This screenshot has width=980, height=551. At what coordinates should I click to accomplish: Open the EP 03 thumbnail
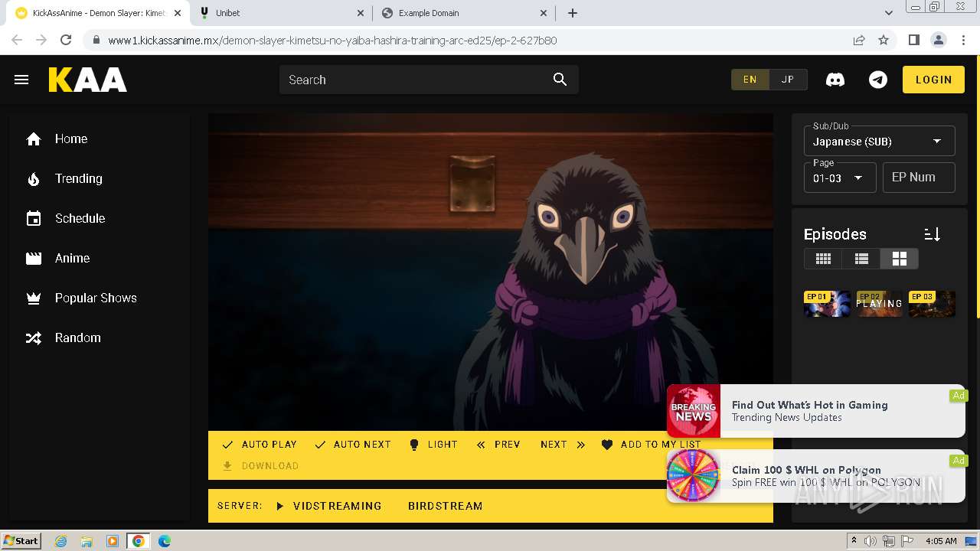[x=932, y=304]
